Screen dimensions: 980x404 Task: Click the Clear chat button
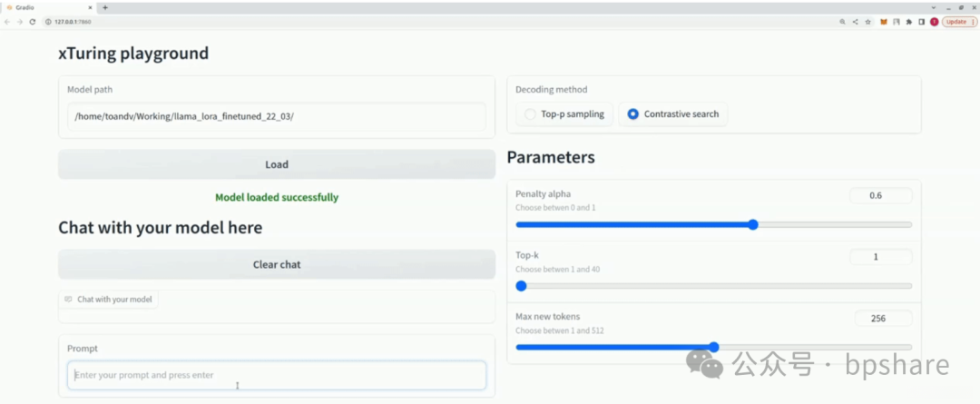(277, 264)
